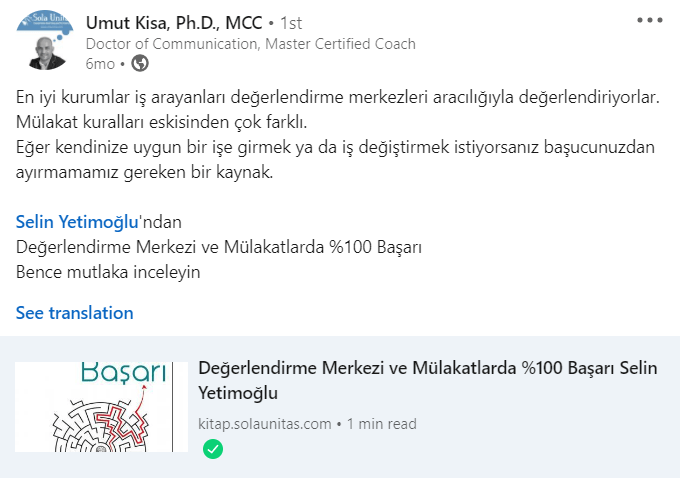
Task: Click the text "'ndan" after the mention
Action: coord(161,221)
